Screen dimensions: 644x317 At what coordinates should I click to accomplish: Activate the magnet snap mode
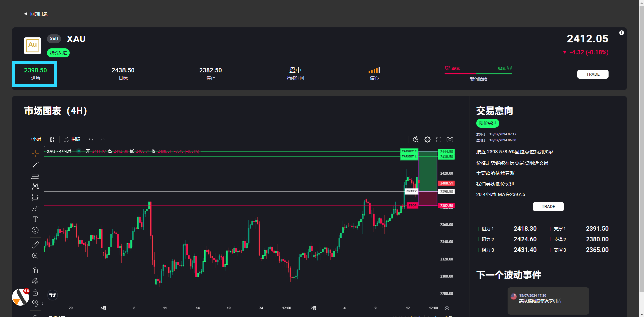click(x=35, y=270)
